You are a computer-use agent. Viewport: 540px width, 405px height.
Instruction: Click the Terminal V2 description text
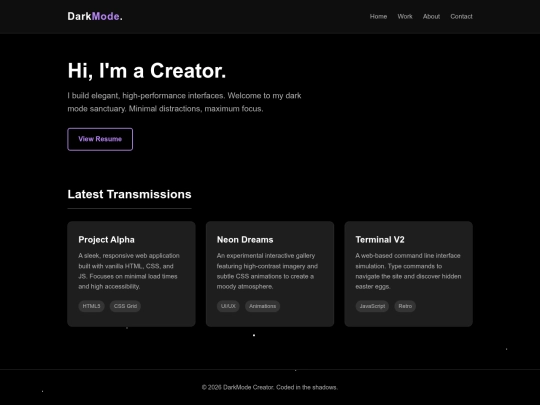point(408,271)
